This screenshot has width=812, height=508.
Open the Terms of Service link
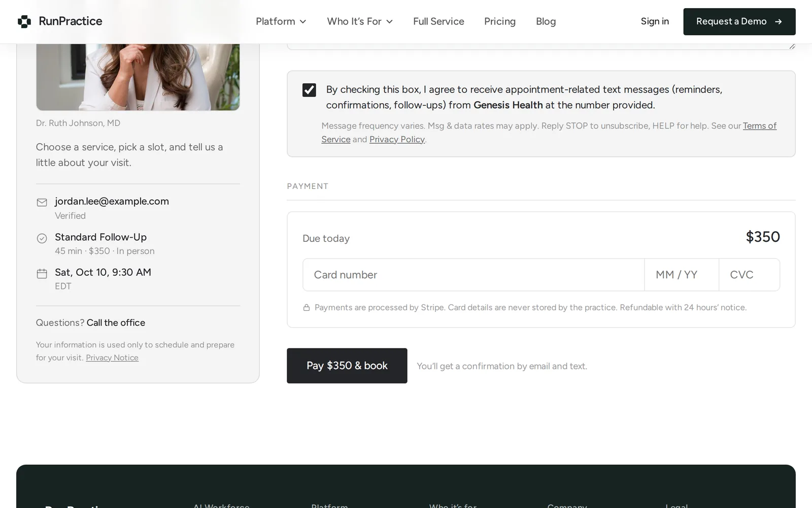(x=760, y=126)
